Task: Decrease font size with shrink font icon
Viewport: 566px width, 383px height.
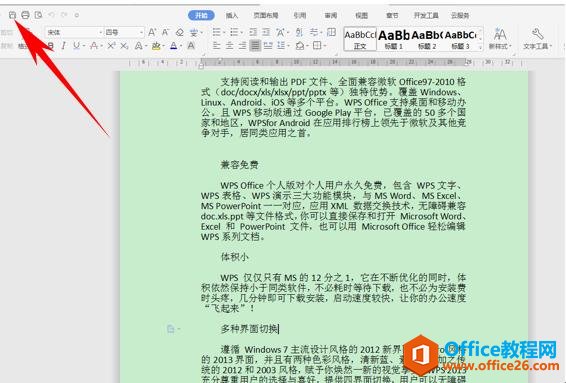Action: (165, 32)
